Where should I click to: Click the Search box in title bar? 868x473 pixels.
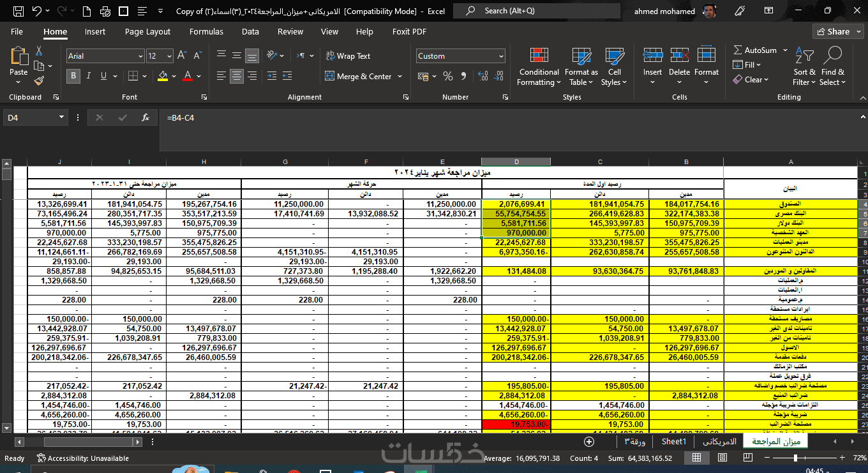pyautogui.click(x=536, y=11)
